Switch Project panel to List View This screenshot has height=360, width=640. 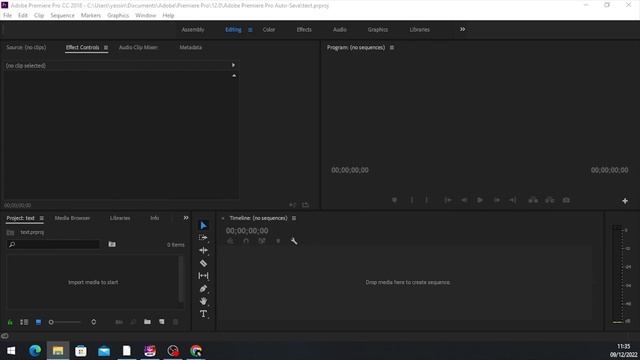pos(24,322)
